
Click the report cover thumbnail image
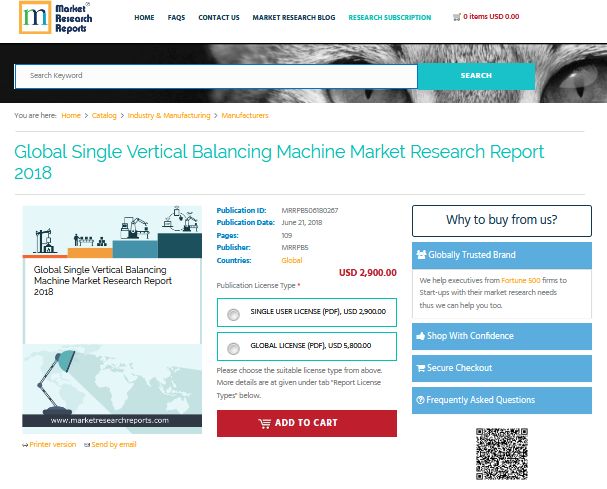tap(112, 319)
